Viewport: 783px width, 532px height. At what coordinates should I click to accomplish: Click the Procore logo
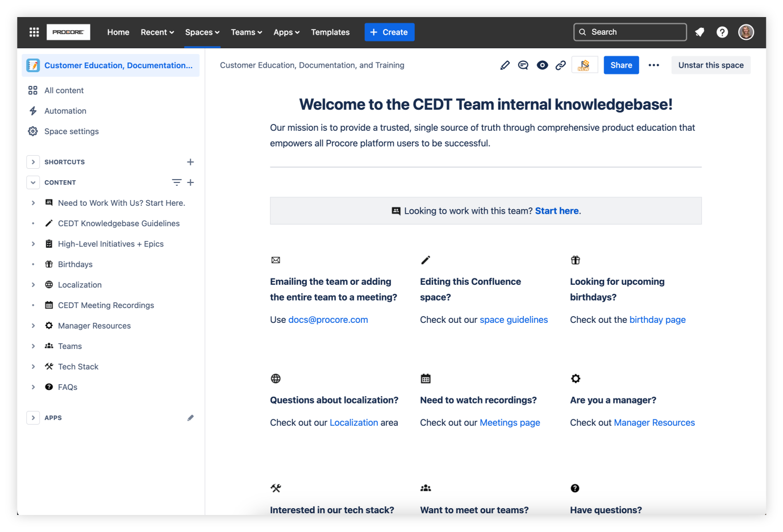point(68,32)
